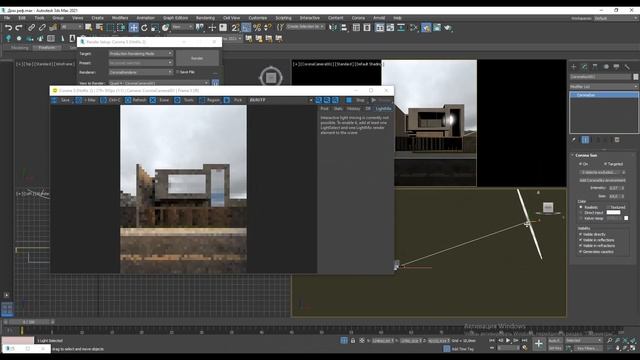Toggle Visible directly checkbox
640x360 pixels.
tap(580, 234)
